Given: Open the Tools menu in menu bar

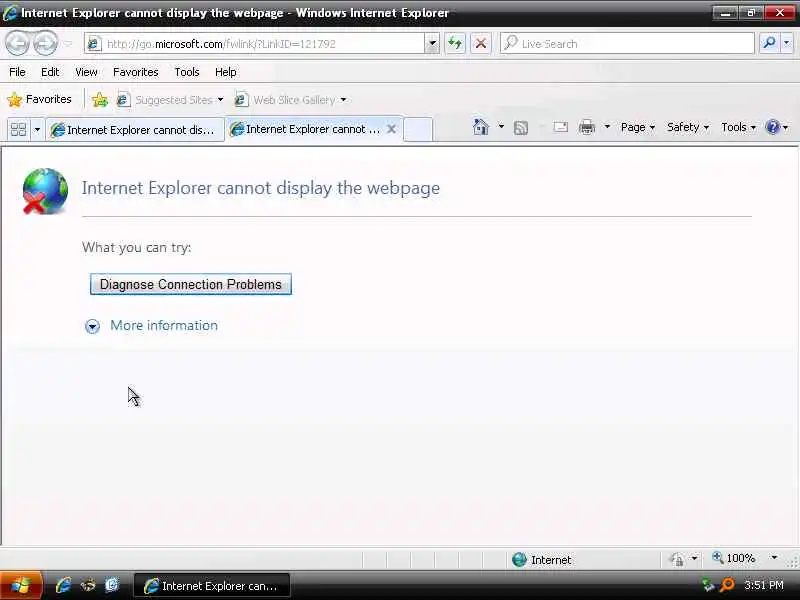Looking at the screenshot, I should click(187, 72).
